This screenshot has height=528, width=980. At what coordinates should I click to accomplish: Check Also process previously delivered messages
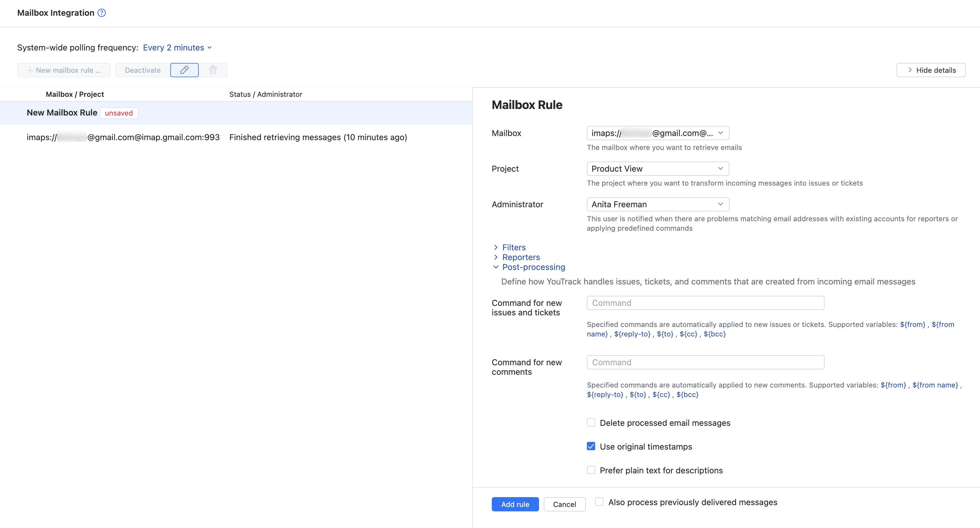[x=599, y=502]
